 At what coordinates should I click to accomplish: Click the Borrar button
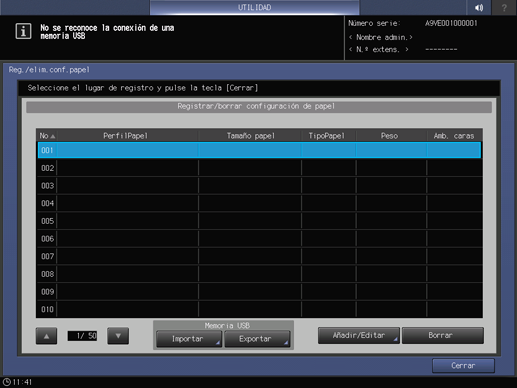coord(443,335)
